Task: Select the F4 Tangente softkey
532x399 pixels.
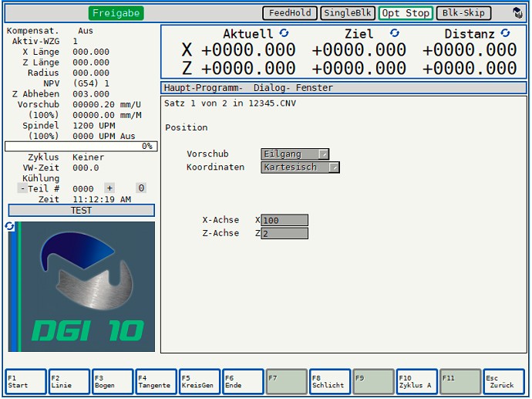Action: tap(156, 382)
